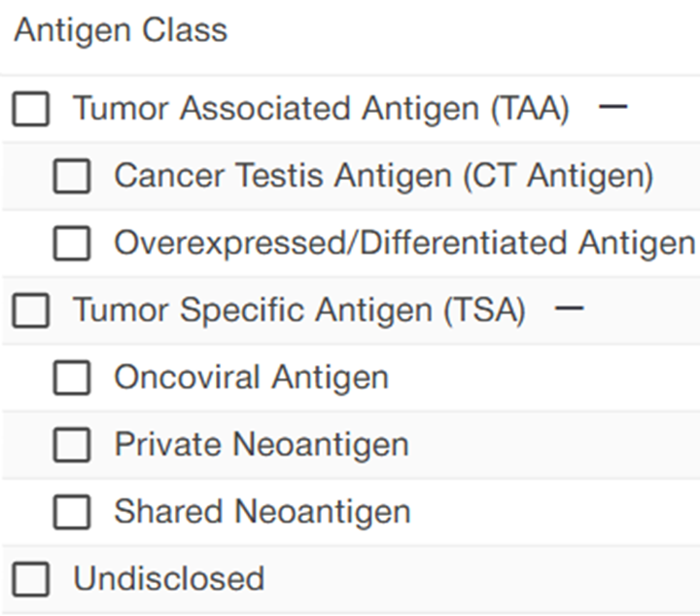Select the Tumor Specific Antigen (TSA) checkbox
The width and height of the screenshot is (700, 616).
click(31, 311)
